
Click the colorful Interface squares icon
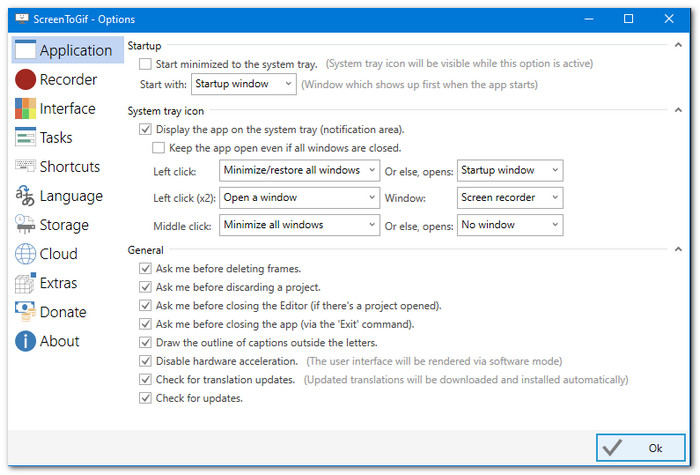click(x=25, y=108)
